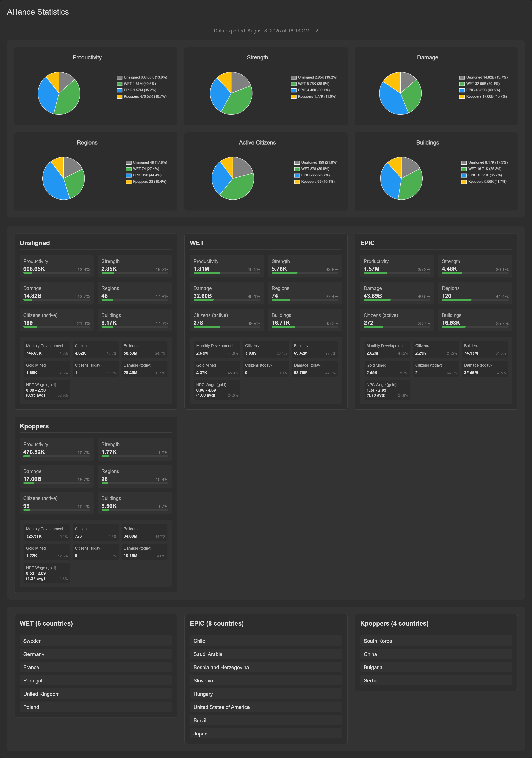The image size is (532, 758).
Task: Select Sweden in WET countries
Action: (96, 641)
